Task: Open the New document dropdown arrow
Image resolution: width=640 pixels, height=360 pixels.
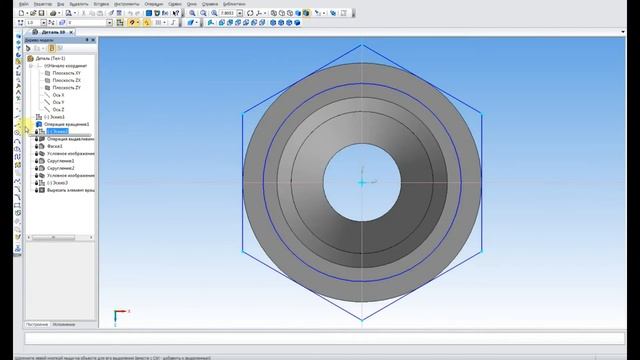Action: click(27, 13)
